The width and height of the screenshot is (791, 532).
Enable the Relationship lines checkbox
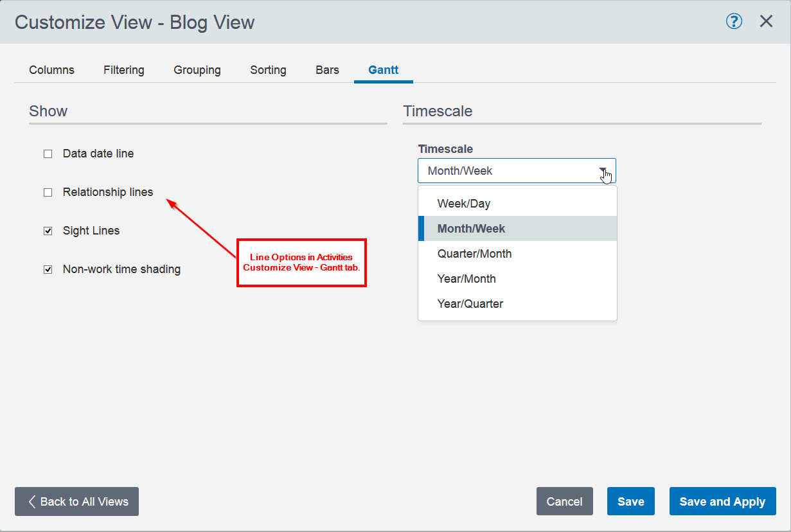coord(48,193)
